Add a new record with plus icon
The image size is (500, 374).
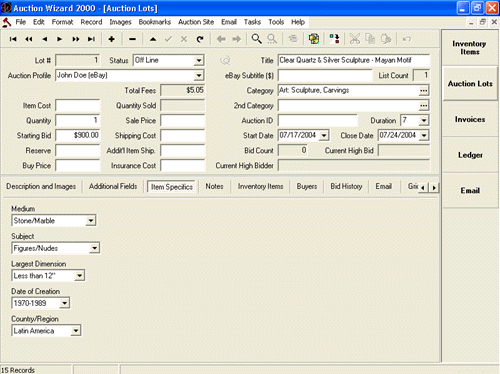point(112,39)
